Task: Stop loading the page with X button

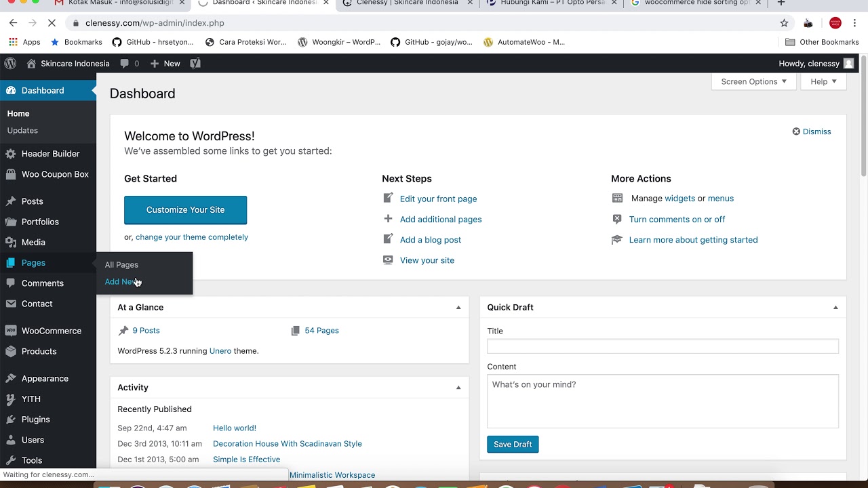Action: (53, 23)
